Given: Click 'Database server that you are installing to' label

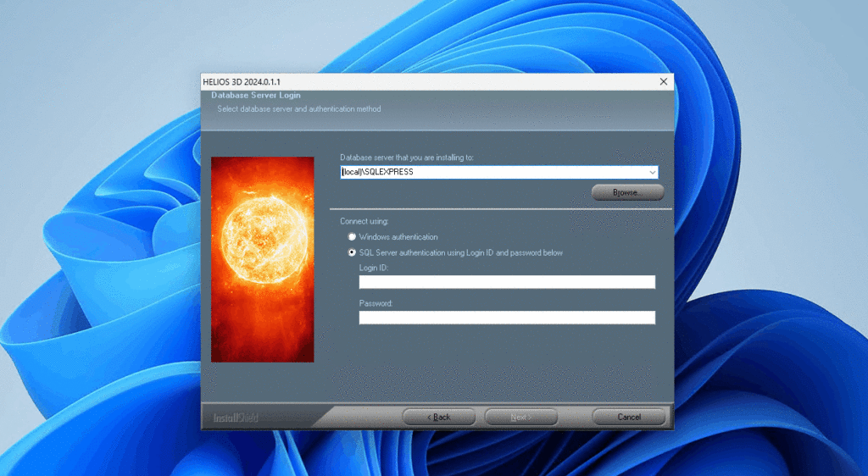Looking at the screenshot, I should [x=407, y=158].
